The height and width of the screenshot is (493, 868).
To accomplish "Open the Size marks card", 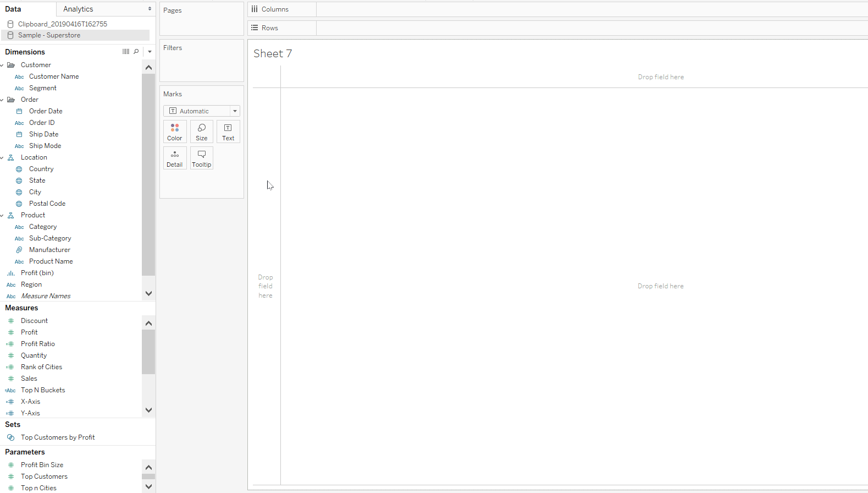I will pos(202,132).
